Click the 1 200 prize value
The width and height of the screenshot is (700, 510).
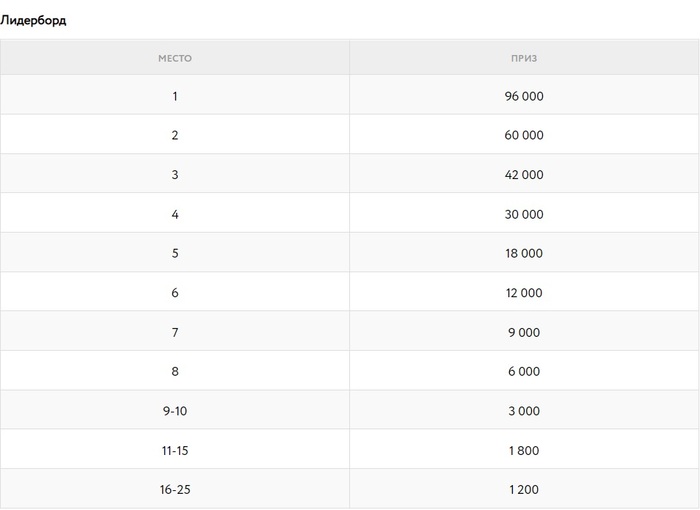[x=524, y=489]
